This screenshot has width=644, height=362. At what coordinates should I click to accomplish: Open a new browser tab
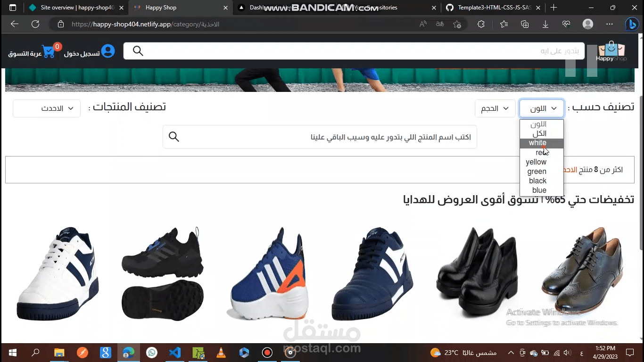tap(554, 8)
